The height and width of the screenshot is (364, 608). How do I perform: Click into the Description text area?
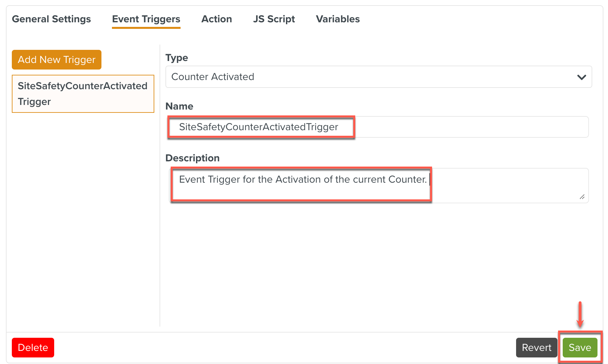click(378, 186)
